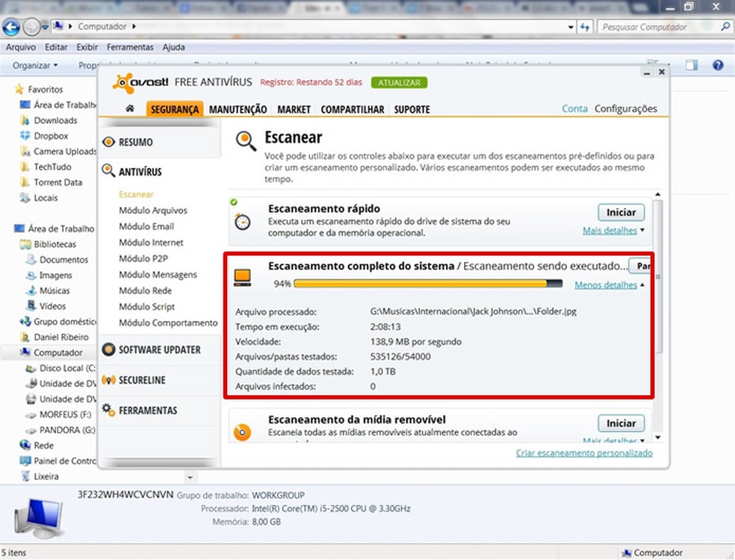Open Ferramentas gears icon
Image resolution: width=735 pixels, height=560 pixels.
pos(108,410)
